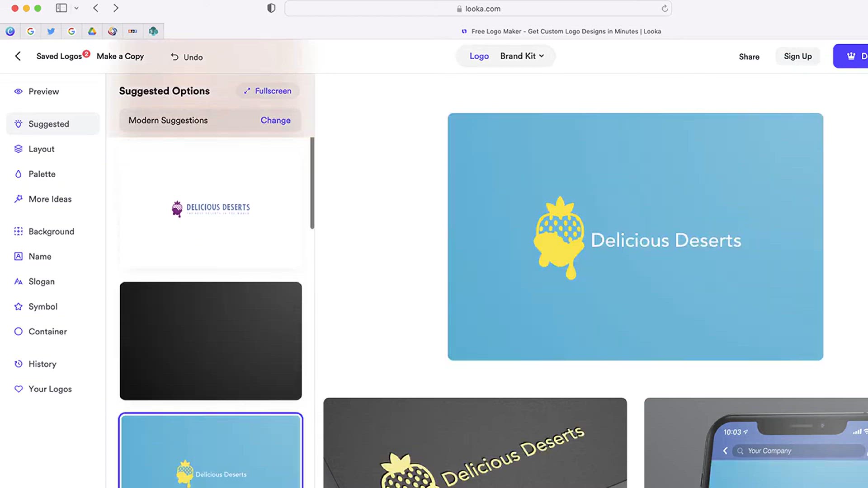Click the Layout layers icon
The image size is (868, 488).
(18, 149)
